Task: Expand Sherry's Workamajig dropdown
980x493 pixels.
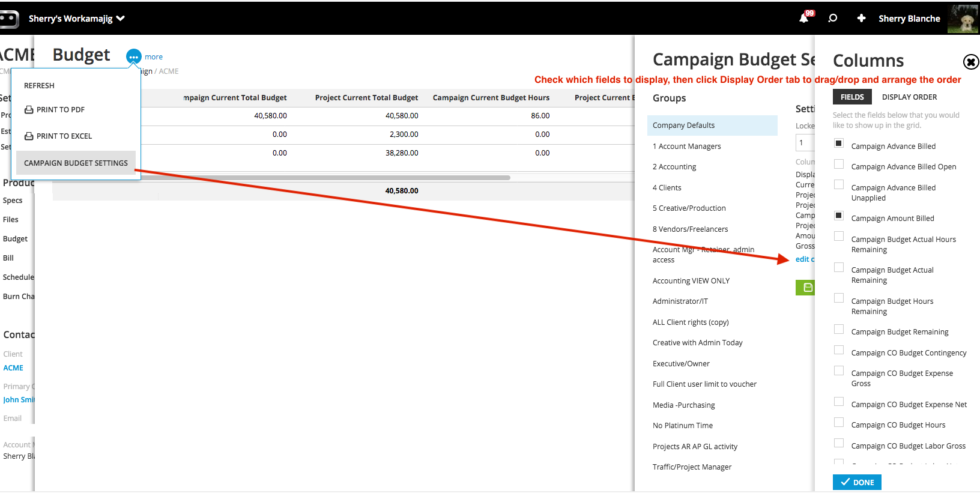Action: point(76,19)
